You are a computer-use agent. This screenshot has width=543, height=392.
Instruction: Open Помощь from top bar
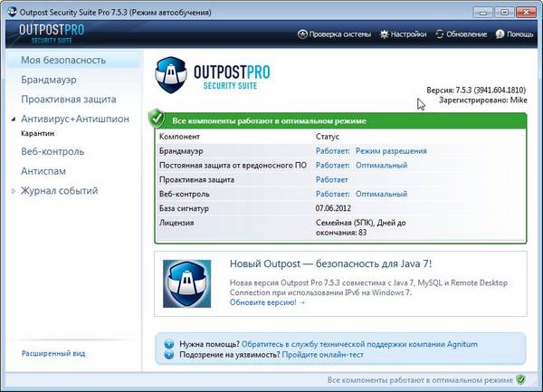click(x=515, y=34)
